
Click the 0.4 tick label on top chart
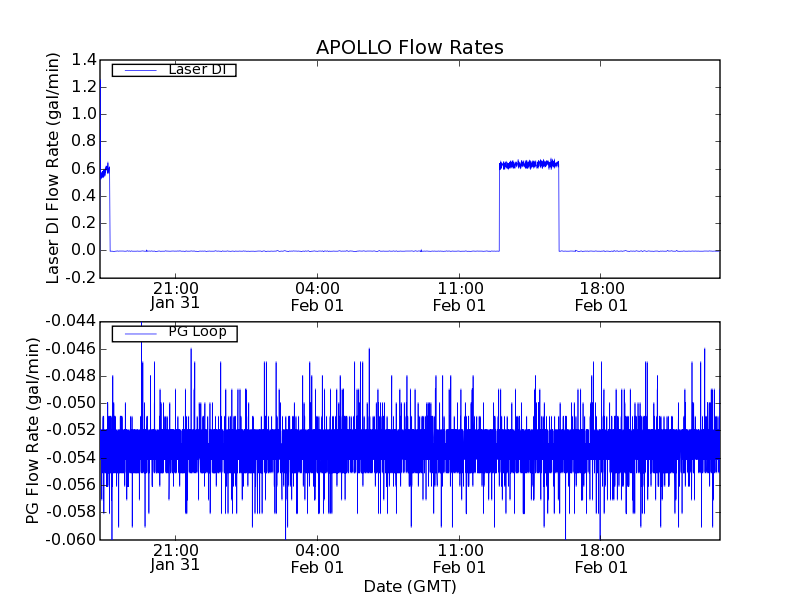84,196
